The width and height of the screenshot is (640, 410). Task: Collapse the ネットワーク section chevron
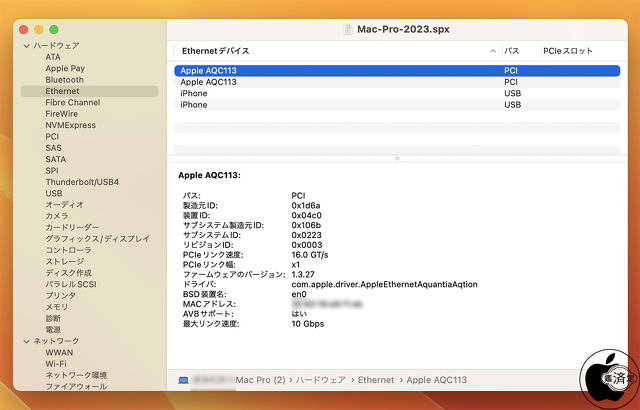click(x=27, y=341)
